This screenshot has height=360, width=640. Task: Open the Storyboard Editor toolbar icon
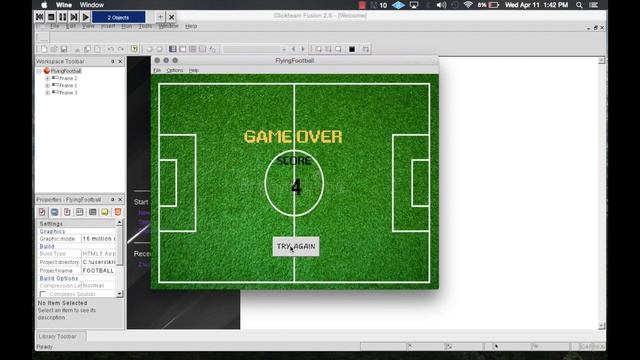click(x=173, y=49)
